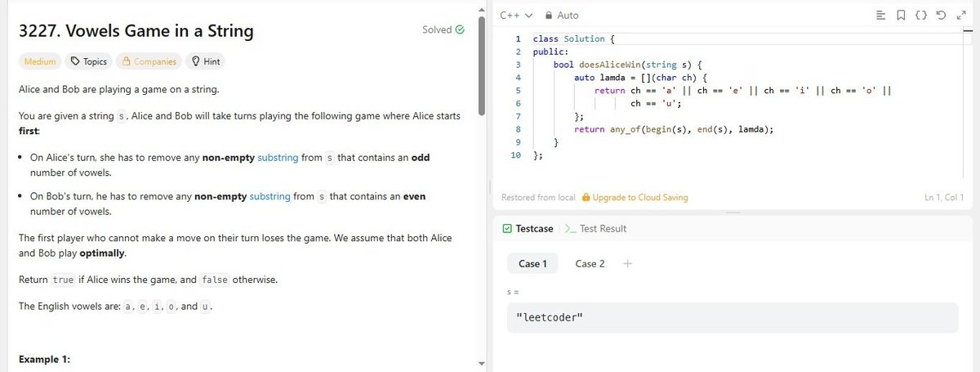Add a new test case with plus
This screenshot has height=372, width=980.
[x=628, y=263]
